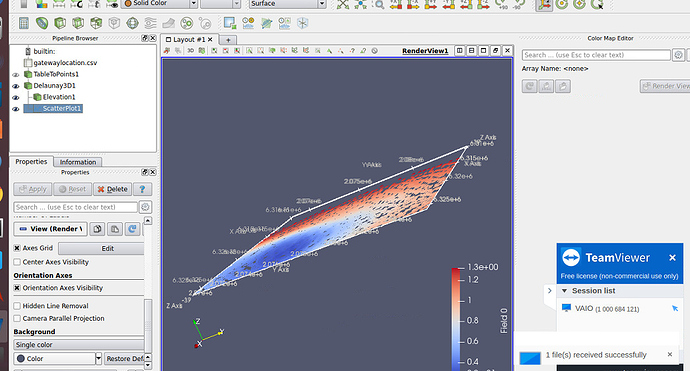Apply the Clip filter icon
The width and height of the screenshot is (690, 371).
(60, 23)
